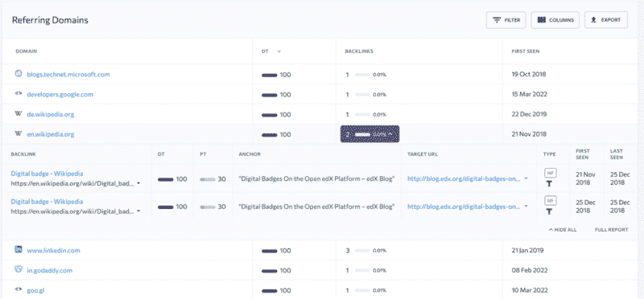Click the LinkedIn favicon
This screenshot has height=299, width=644.
[18, 249]
